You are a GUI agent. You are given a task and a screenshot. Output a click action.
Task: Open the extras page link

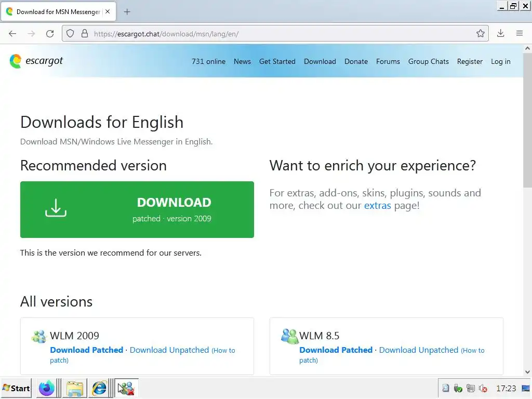pos(377,205)
